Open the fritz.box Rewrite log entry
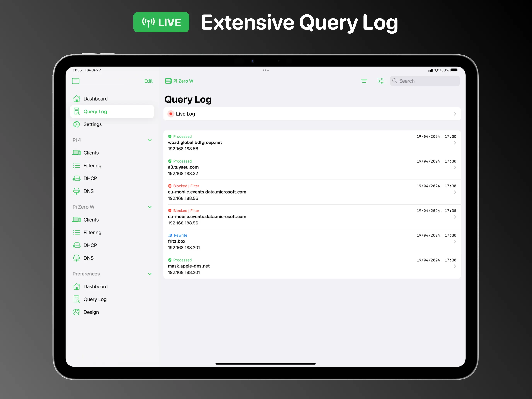Screen dimensions: 532x399 click(x=312, y=241)
